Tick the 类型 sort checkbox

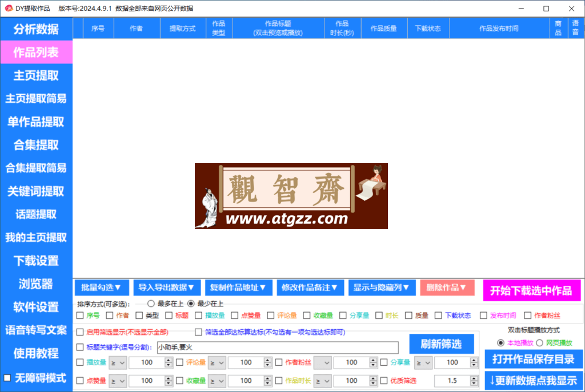pyautogui.click(x=139, y=316)
